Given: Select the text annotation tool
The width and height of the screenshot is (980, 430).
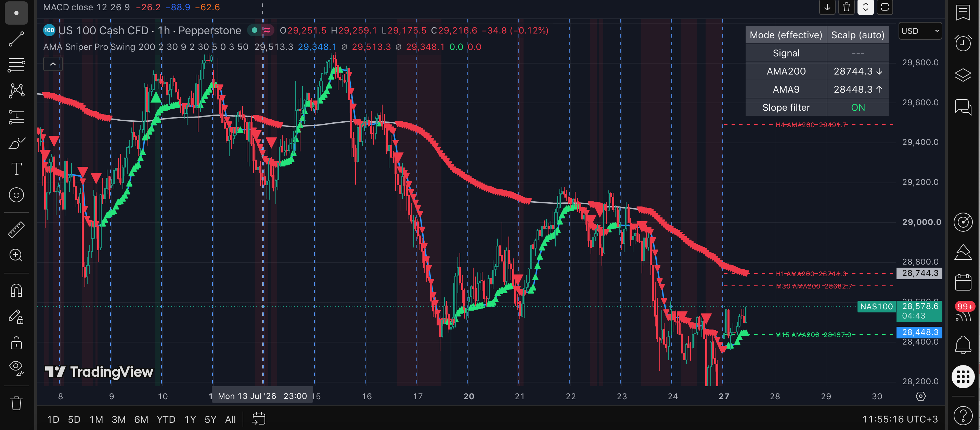Looking at the screenshot, I should [x=16, y=169].
